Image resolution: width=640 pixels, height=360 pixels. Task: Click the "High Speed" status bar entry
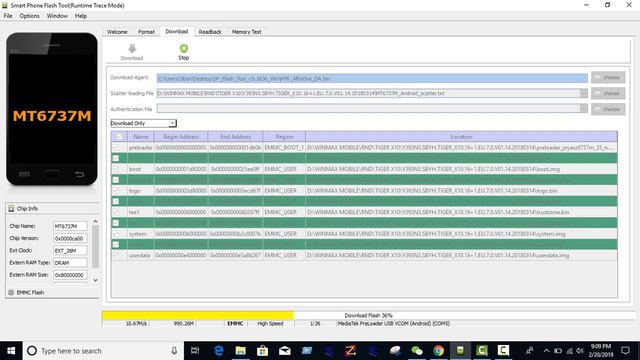[x=270, y=324]
